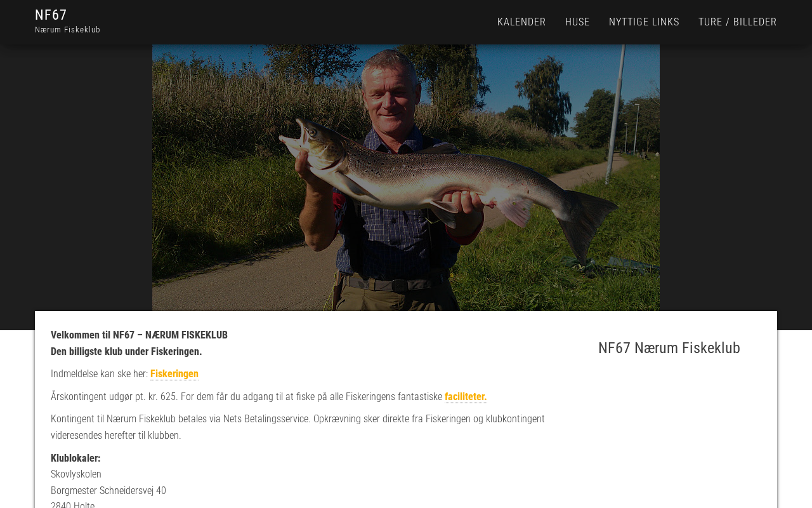Viewport: 812px width, 508px height.
Task: Click the Borgmester Schneidersvej 40 address line
Action: click(x=108, y=491)
